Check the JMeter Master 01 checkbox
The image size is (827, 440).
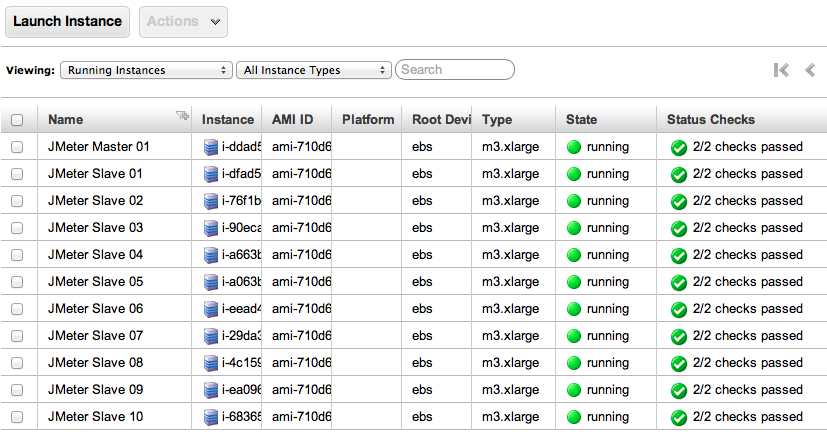click(x=17, y=147)
